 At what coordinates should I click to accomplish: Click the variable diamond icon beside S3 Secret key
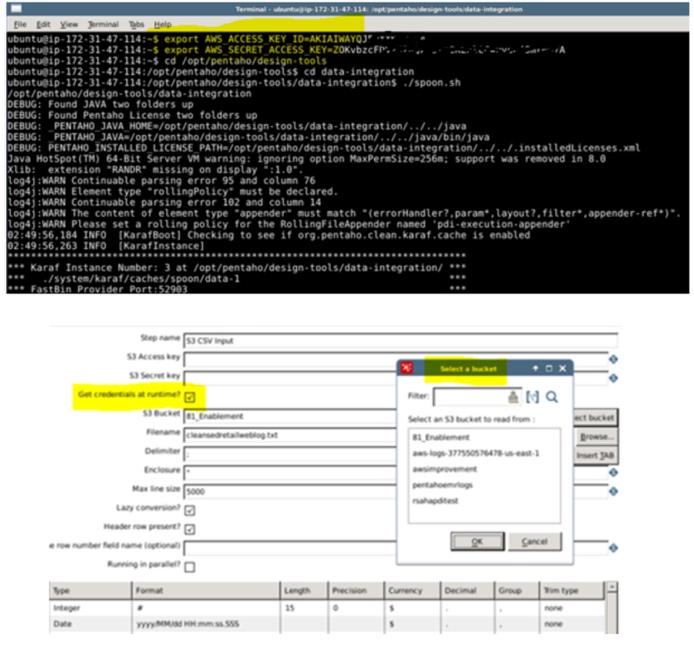tap(613, 378)
